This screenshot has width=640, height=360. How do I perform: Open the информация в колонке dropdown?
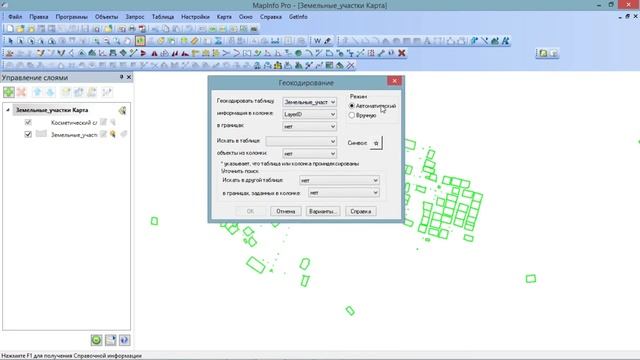click(309, 114)
